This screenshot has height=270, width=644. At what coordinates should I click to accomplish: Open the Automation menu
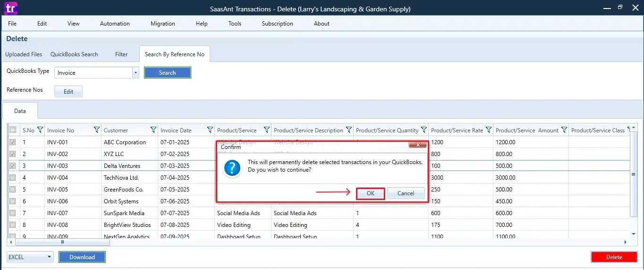tap(115, 24)
